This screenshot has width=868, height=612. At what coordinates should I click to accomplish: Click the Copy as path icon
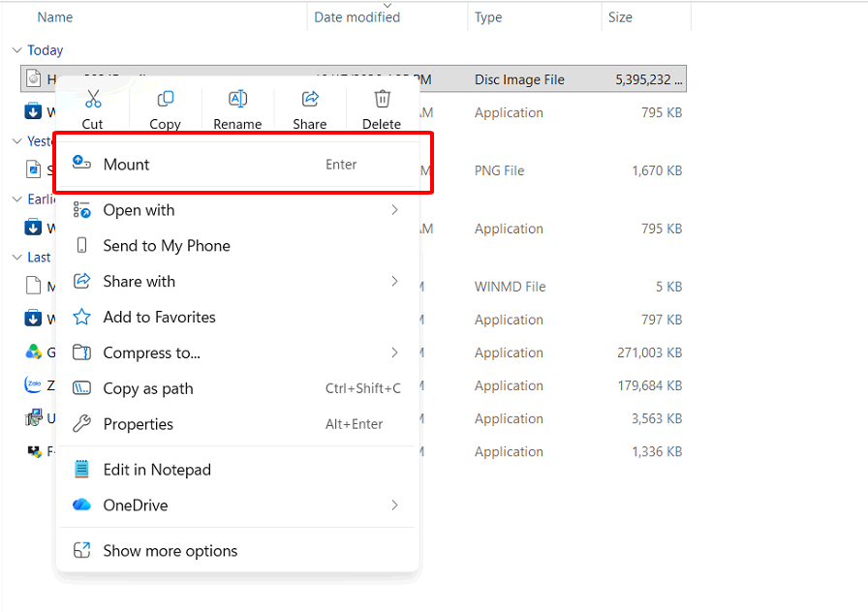pos(82,388)
